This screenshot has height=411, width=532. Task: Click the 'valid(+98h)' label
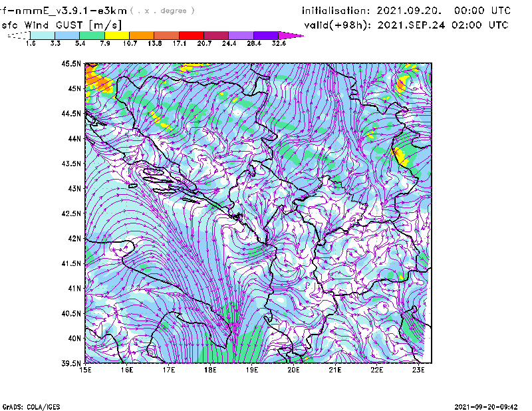point(338,25)
